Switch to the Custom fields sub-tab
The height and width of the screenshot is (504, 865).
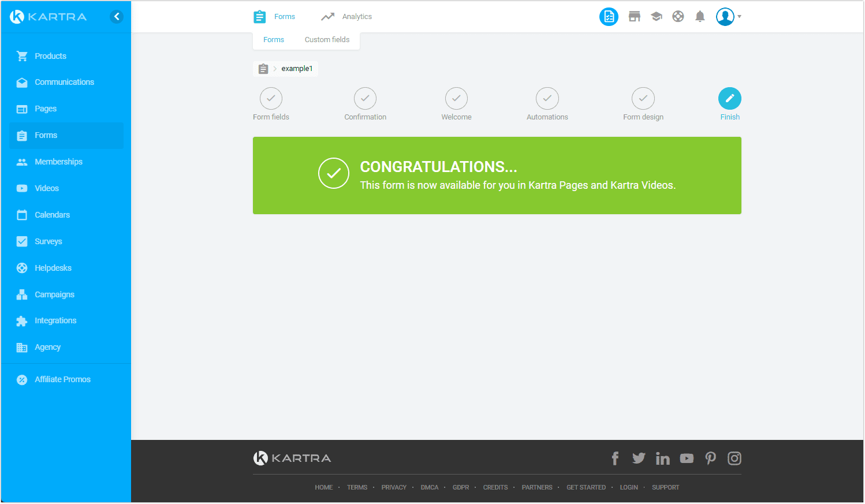click(327, 40)
